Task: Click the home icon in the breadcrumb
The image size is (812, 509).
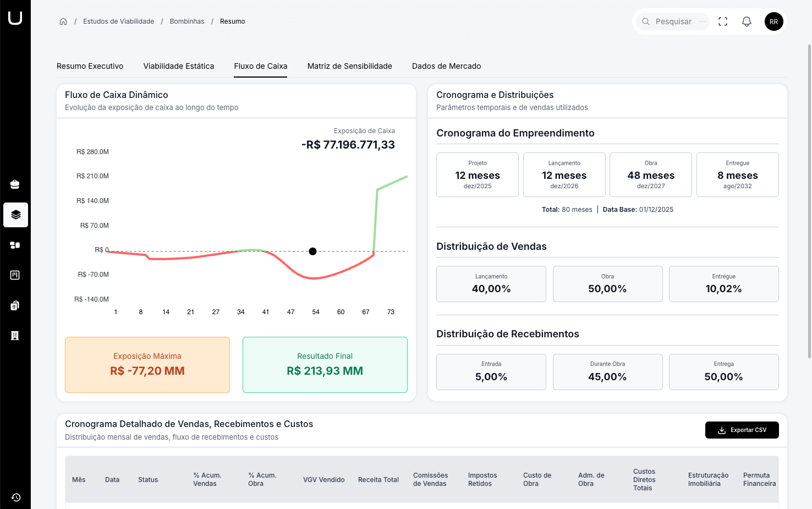Action: [x=63, y=21]
